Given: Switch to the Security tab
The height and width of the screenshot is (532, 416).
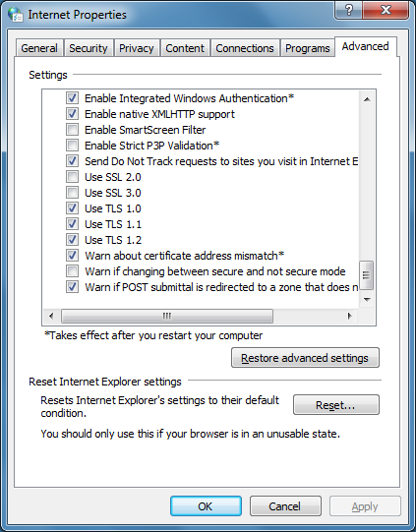Looking at the screenshot, I should [89, 48].
